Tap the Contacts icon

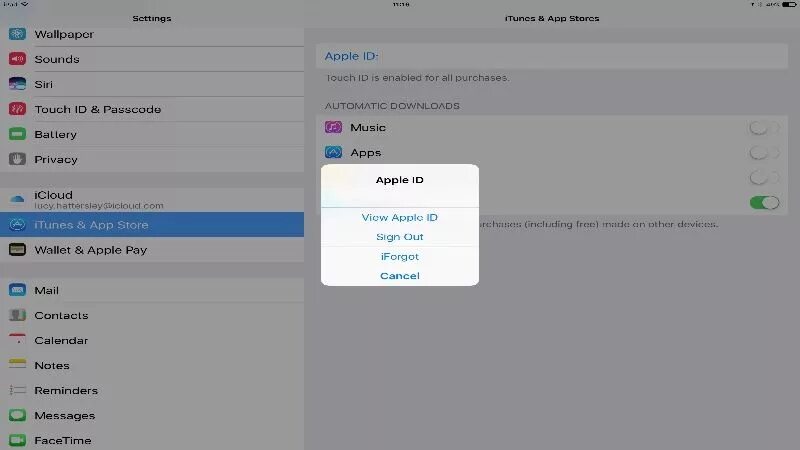click(17, 315)
